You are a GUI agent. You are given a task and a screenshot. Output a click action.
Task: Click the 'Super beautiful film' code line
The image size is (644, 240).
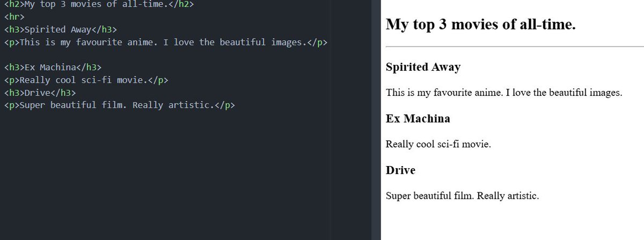(x=119, y=104)
